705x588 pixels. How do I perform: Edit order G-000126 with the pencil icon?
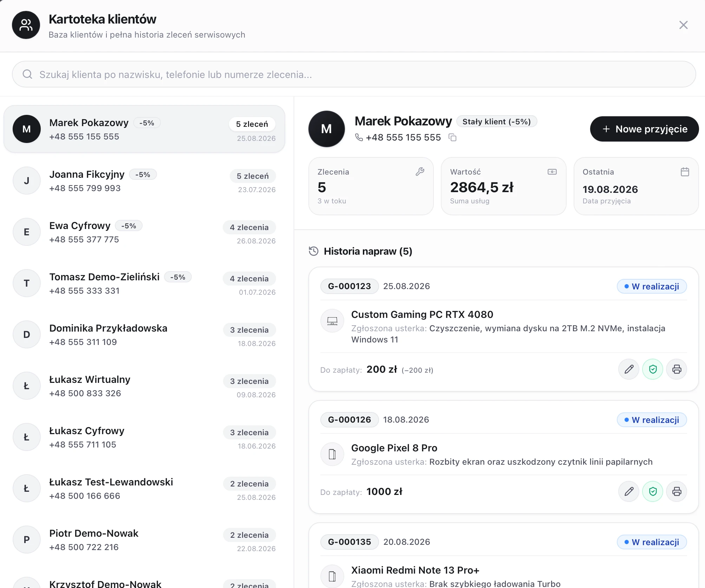[x=629, y=491]
